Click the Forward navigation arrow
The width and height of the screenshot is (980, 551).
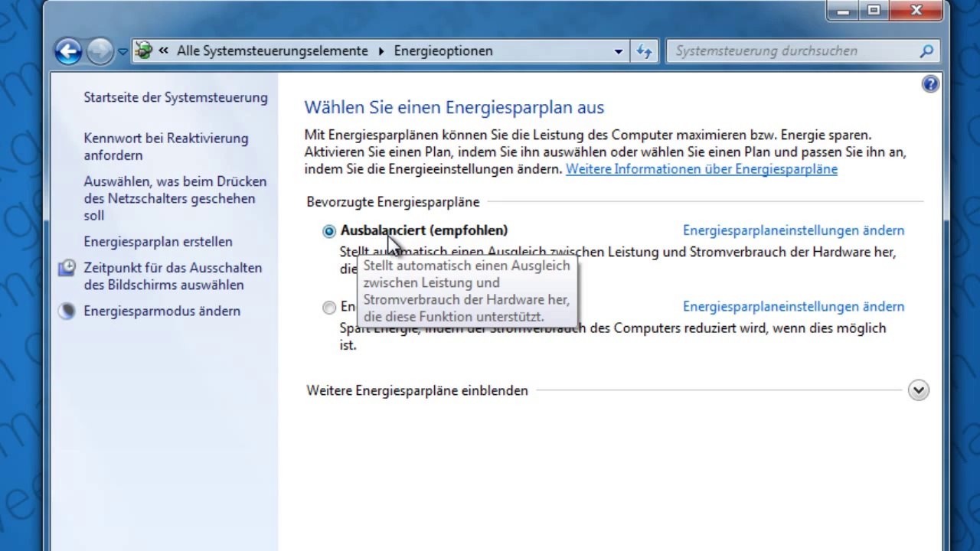coord(100,51)
